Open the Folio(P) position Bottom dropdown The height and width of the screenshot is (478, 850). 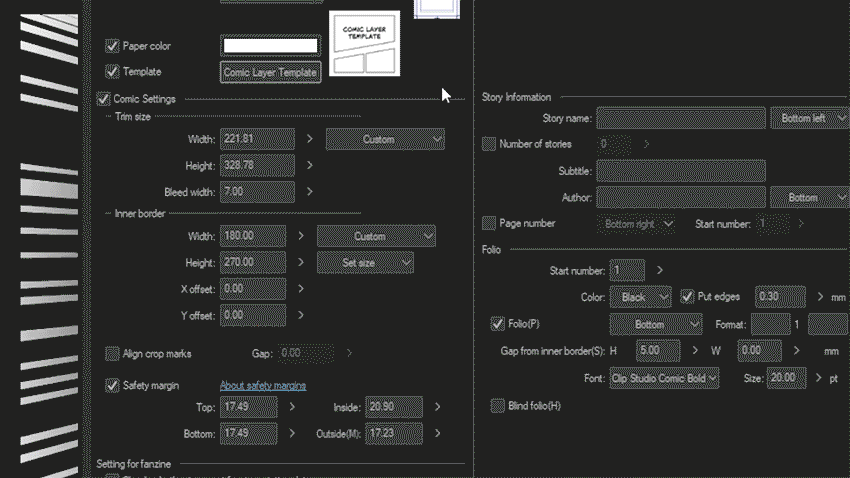coord(656,325)
